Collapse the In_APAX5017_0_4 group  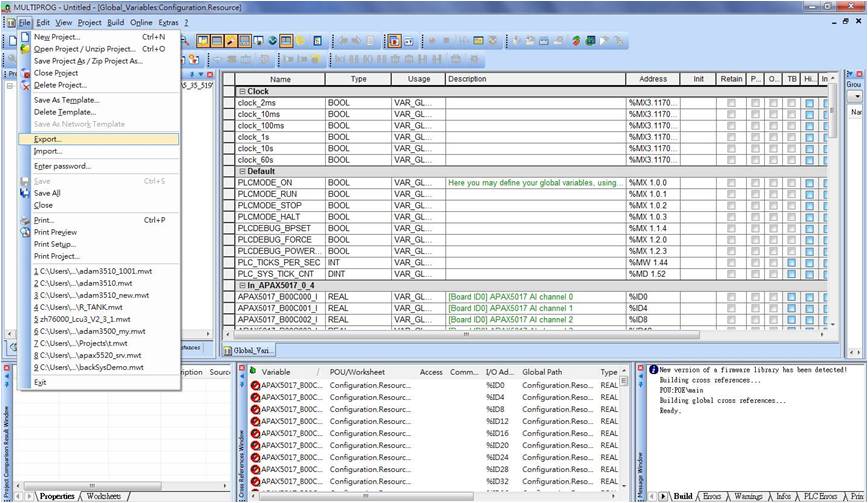tap(241, 285)
